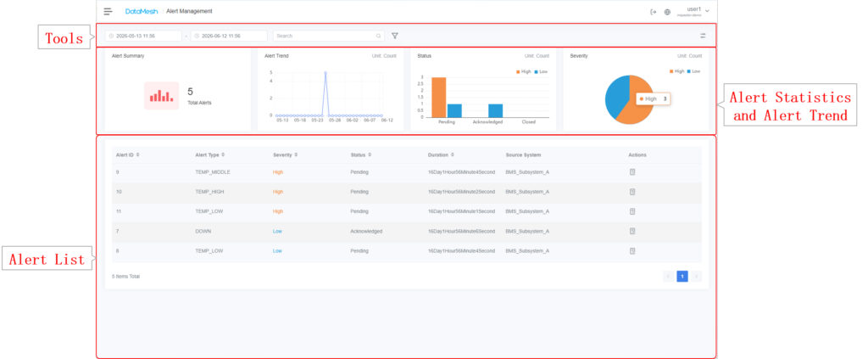Image resolution: width=868 pixels, height=359 pixels.
Task: Click the Alert Management breadcrumb title
Action: (x=189, y=11)
